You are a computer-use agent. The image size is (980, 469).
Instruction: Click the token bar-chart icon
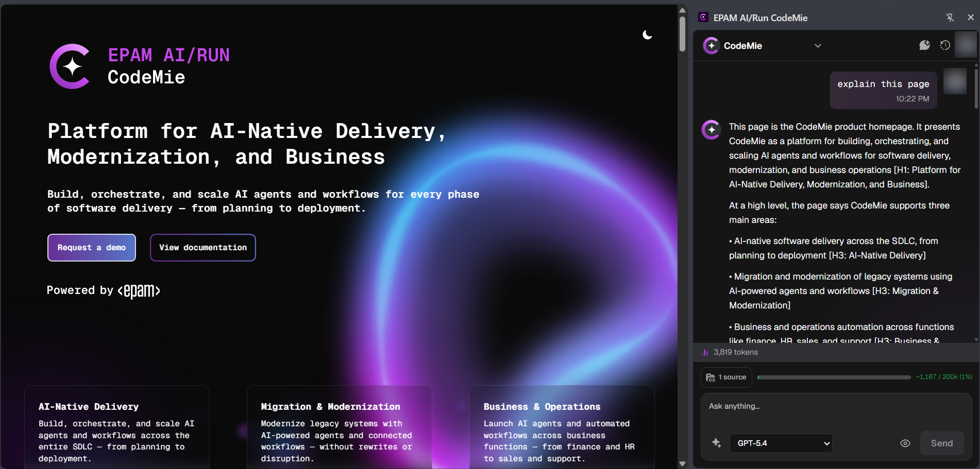[x=705, y=353]
